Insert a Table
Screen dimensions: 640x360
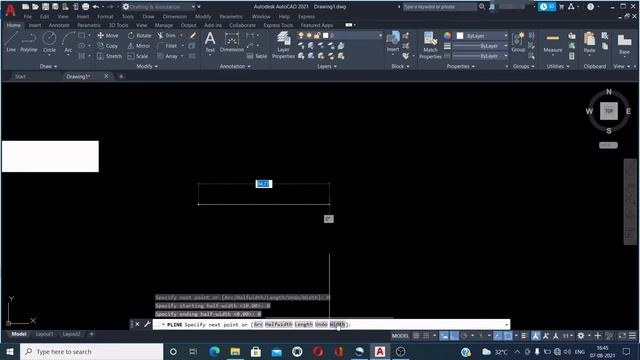257,56
